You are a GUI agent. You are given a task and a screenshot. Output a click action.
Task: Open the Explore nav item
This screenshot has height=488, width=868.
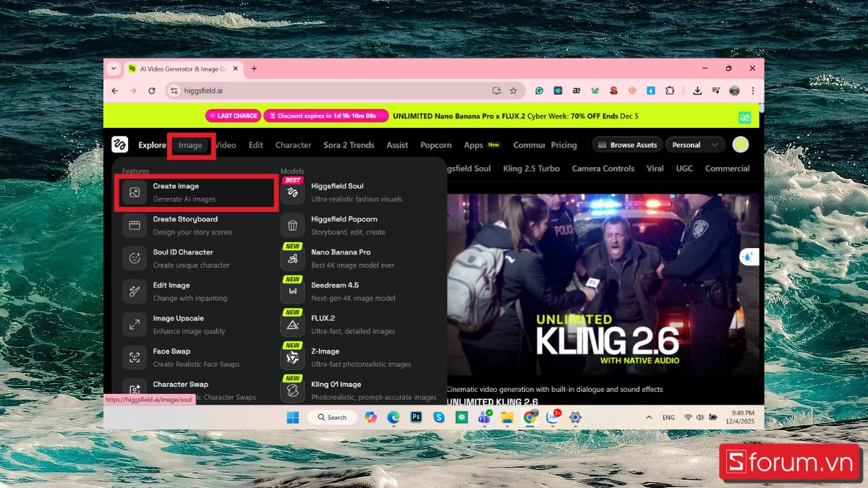tap(152, 145)
